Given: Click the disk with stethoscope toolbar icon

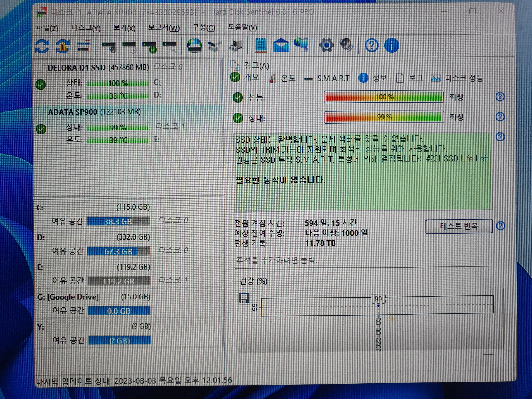Looking at the screenshot, I should [109, 47].
